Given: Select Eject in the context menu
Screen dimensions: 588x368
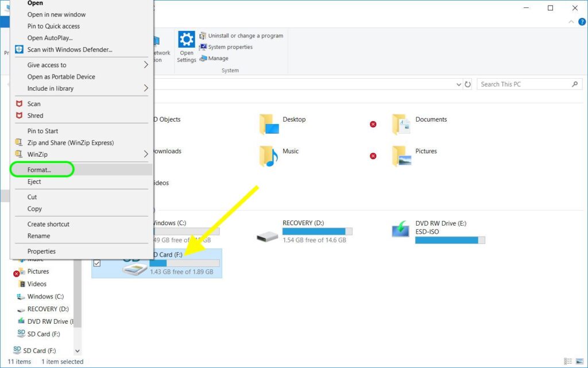Looking at the screenshot, I should [x=34, y=181].
